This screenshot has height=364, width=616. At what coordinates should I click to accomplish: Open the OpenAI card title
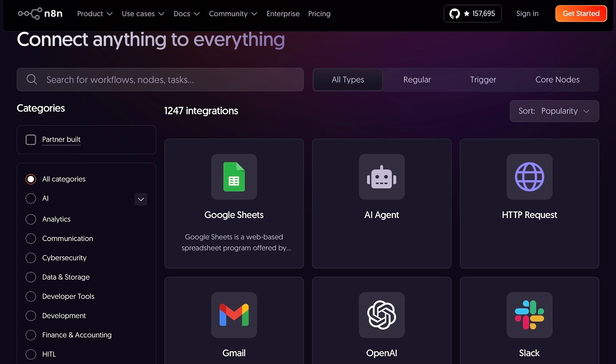coord(382,353)
